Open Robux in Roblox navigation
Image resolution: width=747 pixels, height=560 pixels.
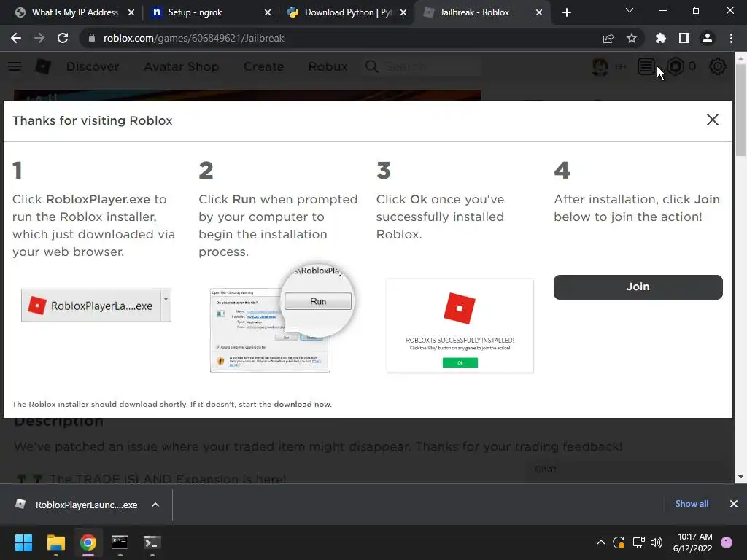coord(328,66)
